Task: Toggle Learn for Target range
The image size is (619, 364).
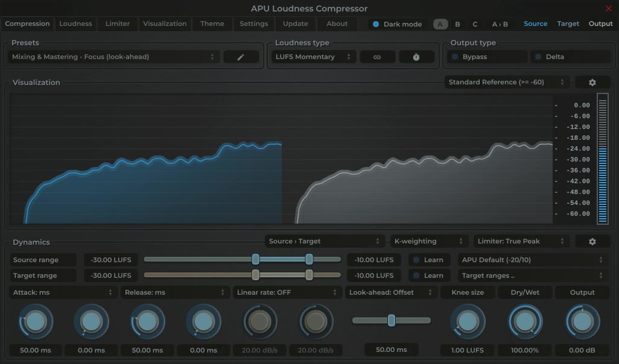Action: click(429, 275)
